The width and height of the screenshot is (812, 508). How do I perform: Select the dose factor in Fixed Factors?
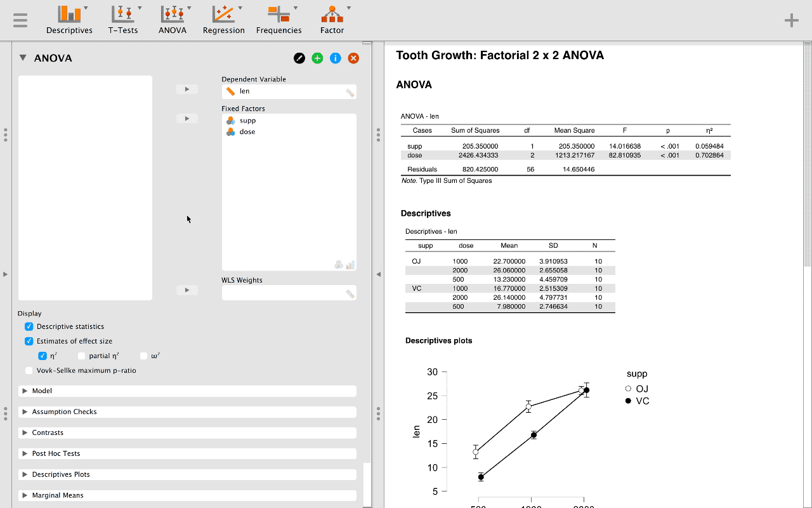[x=247, y=132]
